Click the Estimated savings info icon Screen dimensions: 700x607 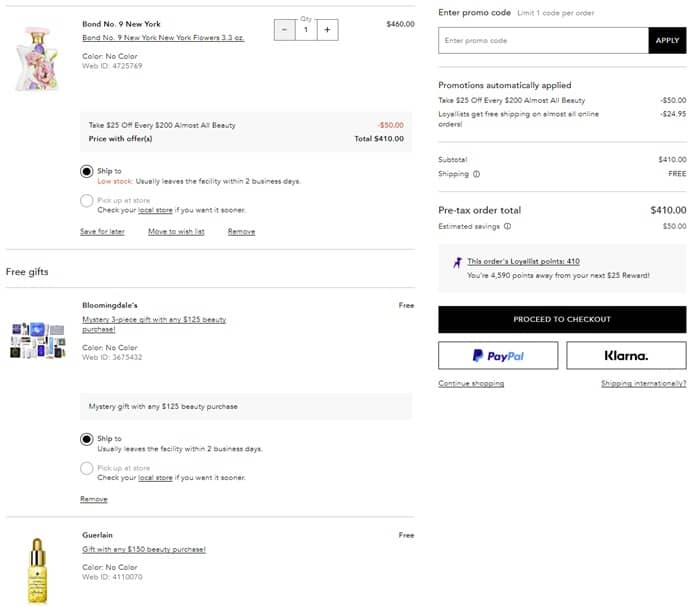pos(507,226)
